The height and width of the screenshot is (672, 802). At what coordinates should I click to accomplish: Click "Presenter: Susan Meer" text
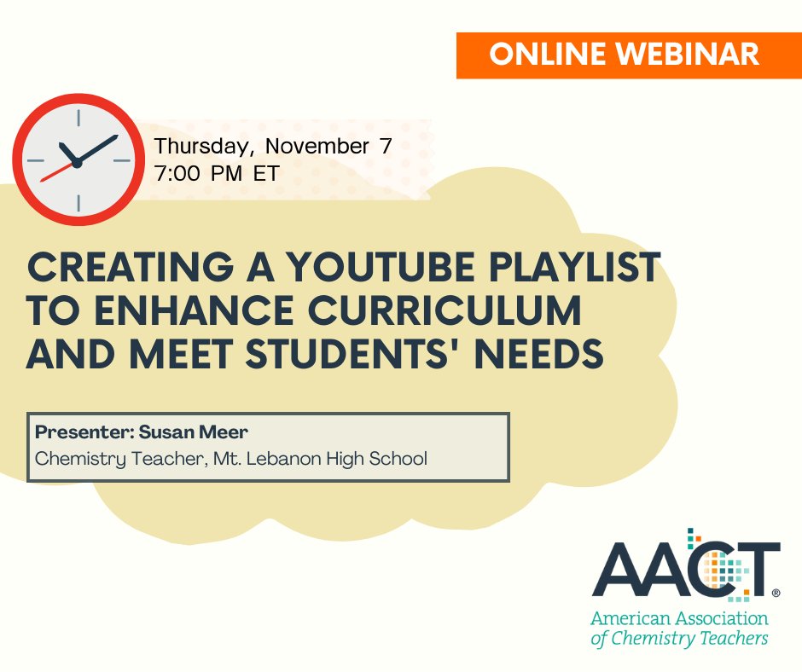(x=141, y=432)
